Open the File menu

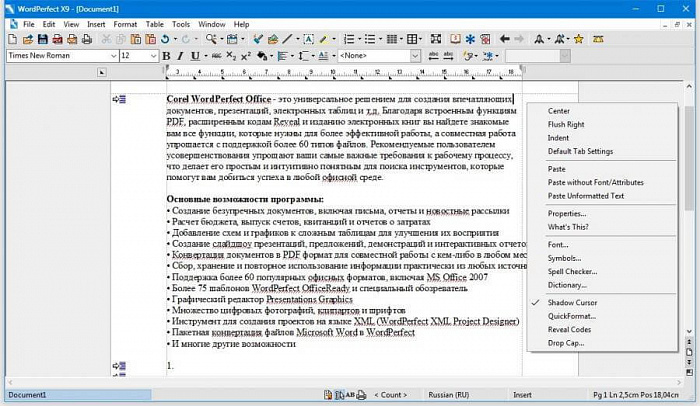point(29,25)
